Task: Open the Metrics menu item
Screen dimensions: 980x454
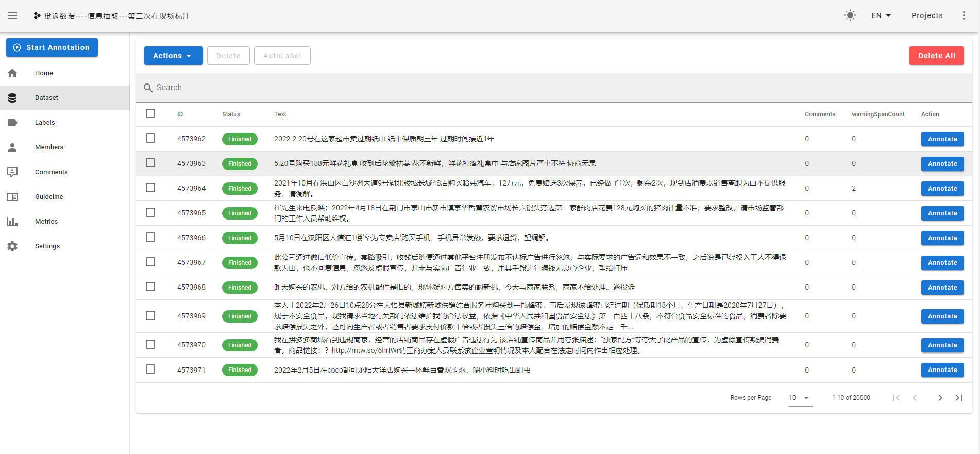Action: (64, 222)
